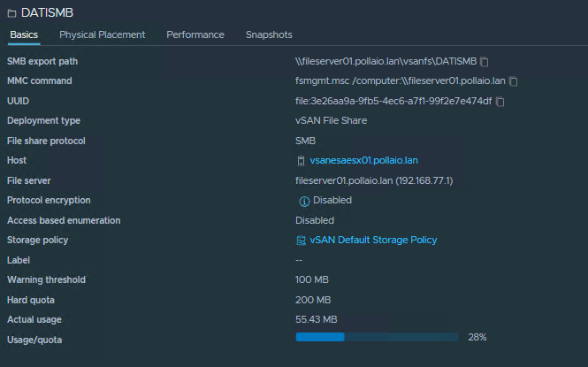Click the DATISMB share title
This screenshot has width=588, height=367.
pyautogui.click(x=47, y=12)
